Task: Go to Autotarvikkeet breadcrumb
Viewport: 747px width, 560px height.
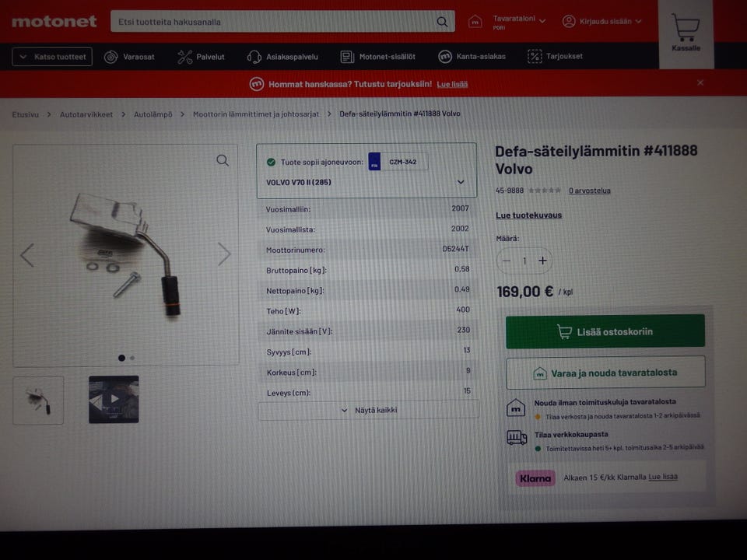Action: (x=86, y=114)
